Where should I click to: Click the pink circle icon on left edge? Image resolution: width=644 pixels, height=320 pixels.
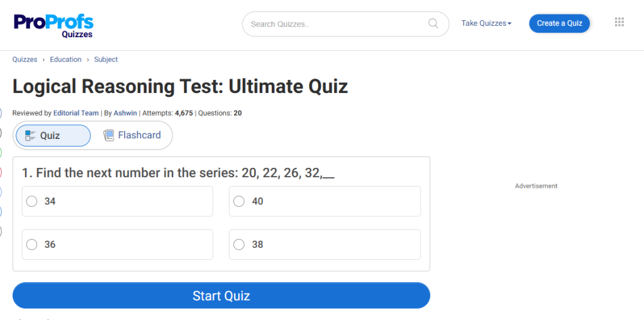(1, 172)
